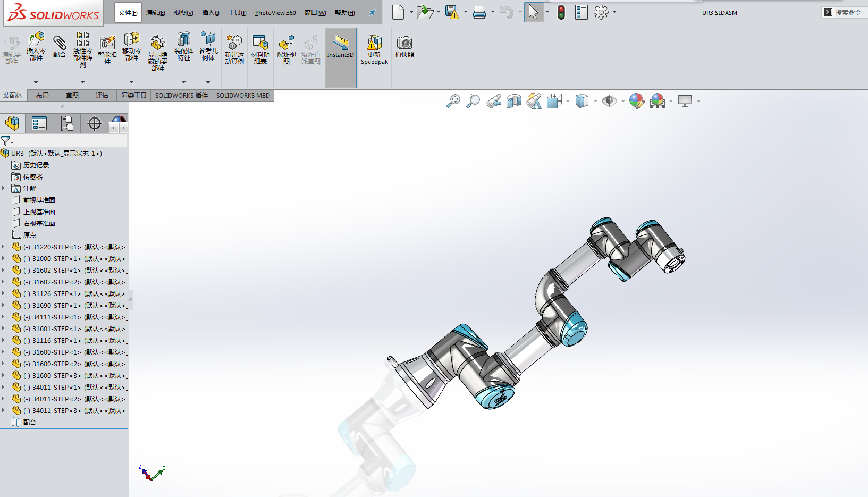This screenshot has height=497, width=868.
Task: Switch to the PropertyManager tab icon
Action: [39, 123]
